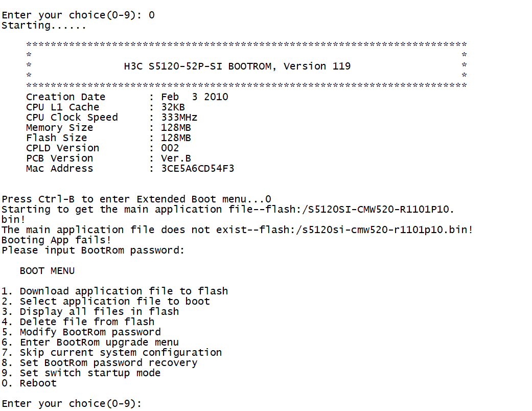This screenshot has width=532, height=411.
Task: Click 'Set switch startup mode' option
Action: coord(81,373)
